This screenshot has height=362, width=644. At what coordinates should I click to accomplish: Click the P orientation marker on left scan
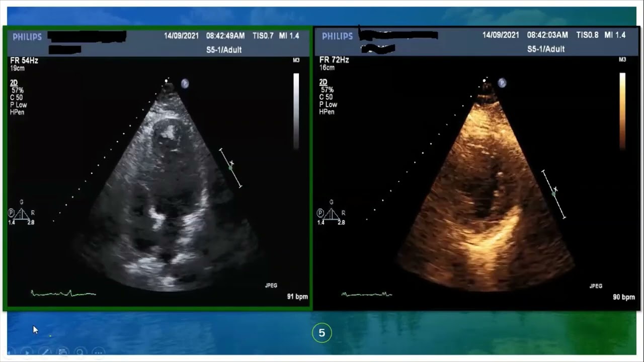coord(185,84)
